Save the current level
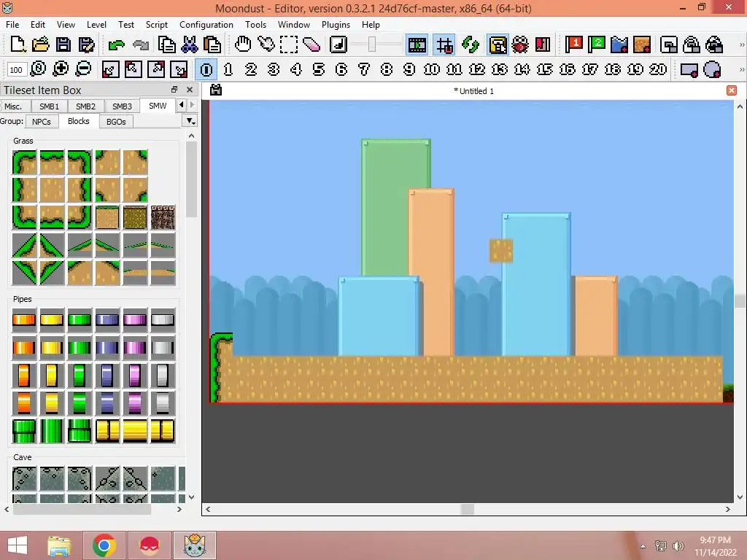 63,44
